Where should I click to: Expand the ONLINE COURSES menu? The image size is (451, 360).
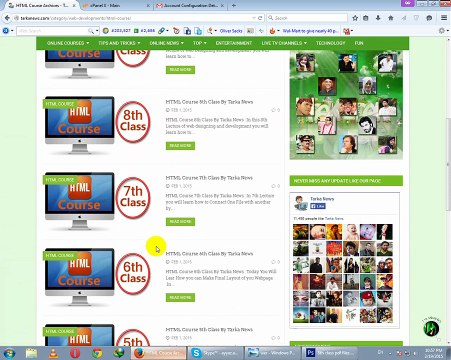click(x=68, y=43)
